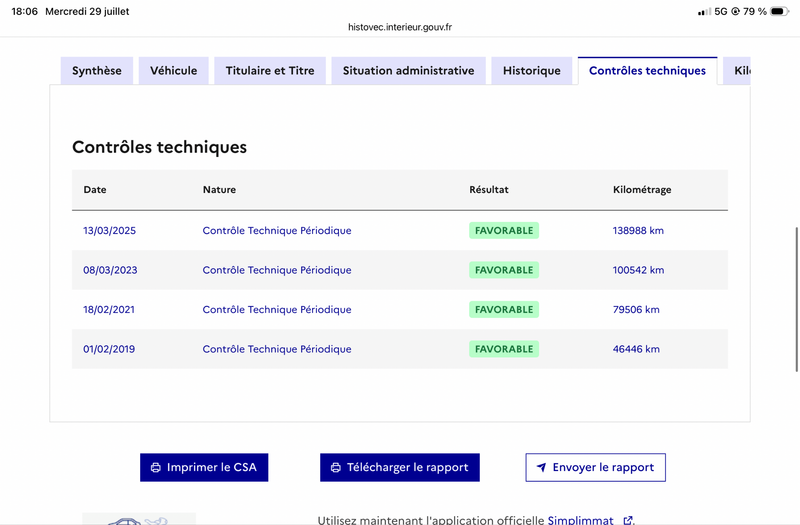Click the Kilométrage column header

642,189
